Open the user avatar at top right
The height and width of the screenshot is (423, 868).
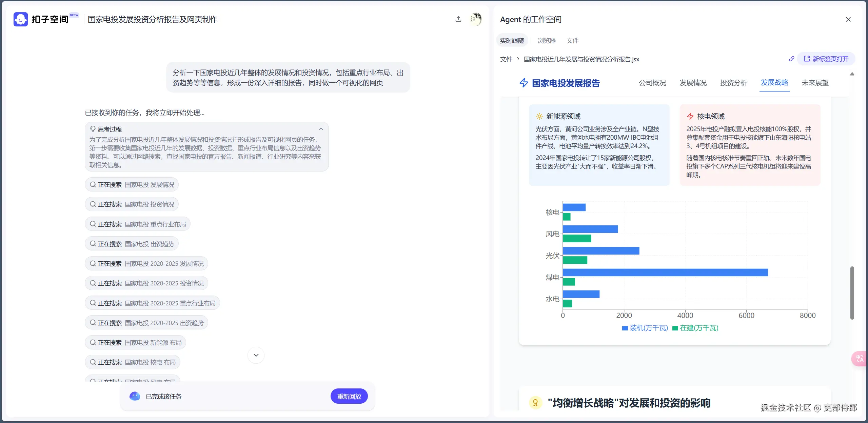(476, 19)
